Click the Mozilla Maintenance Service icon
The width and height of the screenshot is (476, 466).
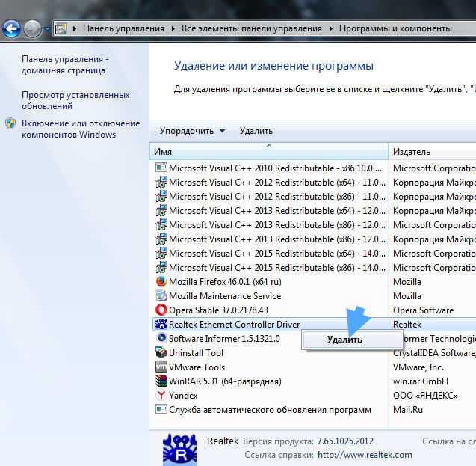(161, 296)
